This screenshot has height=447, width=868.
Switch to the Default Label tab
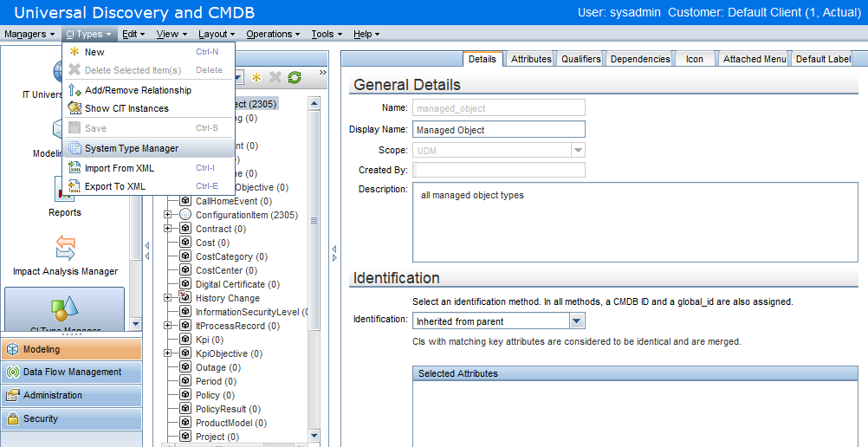coord(823,59)
